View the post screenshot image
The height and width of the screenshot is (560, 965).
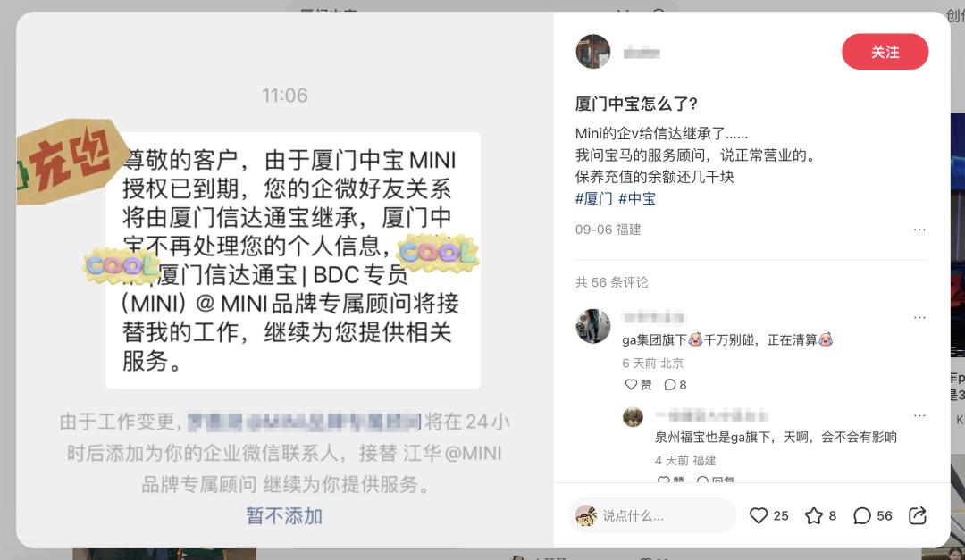[284, 280]
